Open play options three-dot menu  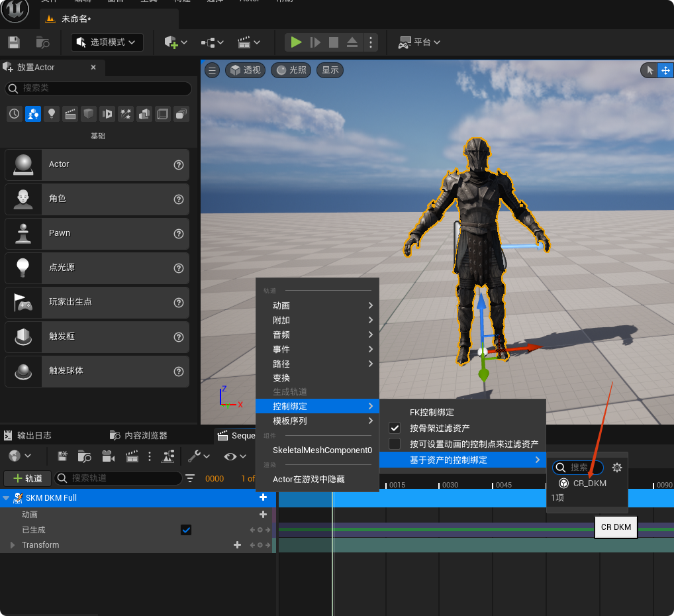coord(371,42)
